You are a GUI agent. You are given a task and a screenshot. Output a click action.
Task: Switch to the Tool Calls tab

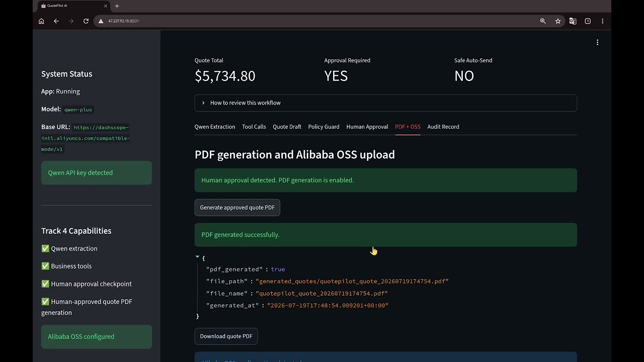click(254, 127)
